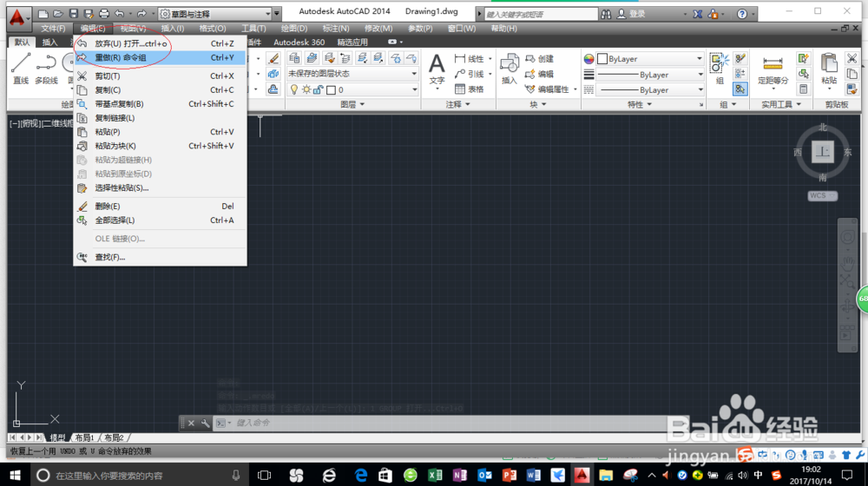Expand the 块 panel title
The width and height of the screenshot is (868, 486).
[537, 105]
